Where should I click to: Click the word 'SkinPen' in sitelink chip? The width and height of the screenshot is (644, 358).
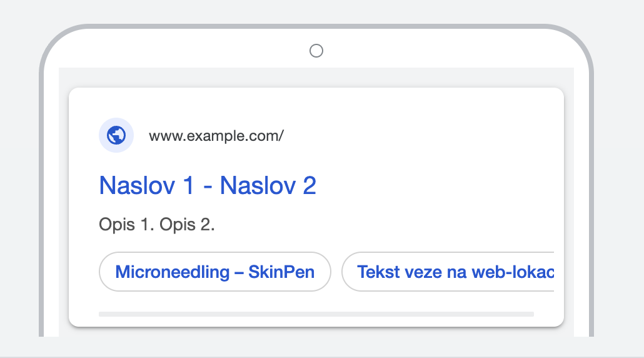pyautogui.click(x=281, y=272)
